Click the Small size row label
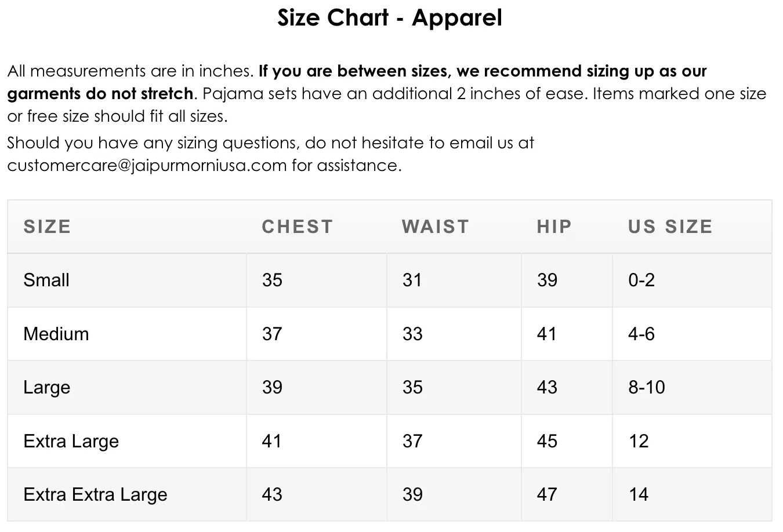The width and height of the screenshot is (783, 532). [46, 280]
